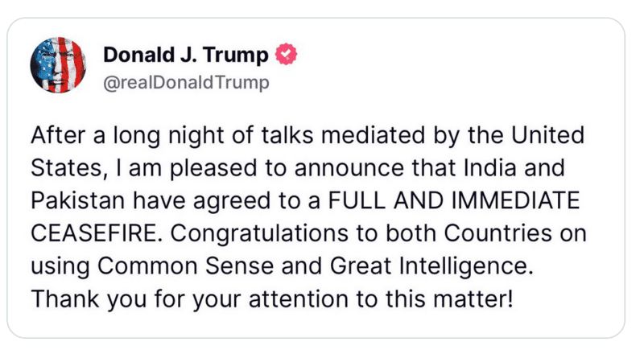Click the word Countries in the post

pos(497,233)
